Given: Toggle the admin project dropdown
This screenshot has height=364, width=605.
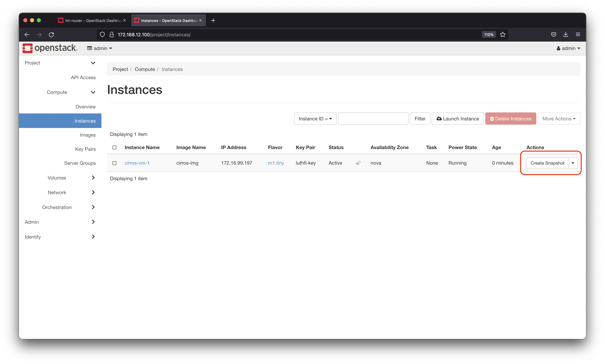Looking at the screenshot, I should [x=99, y=48].
